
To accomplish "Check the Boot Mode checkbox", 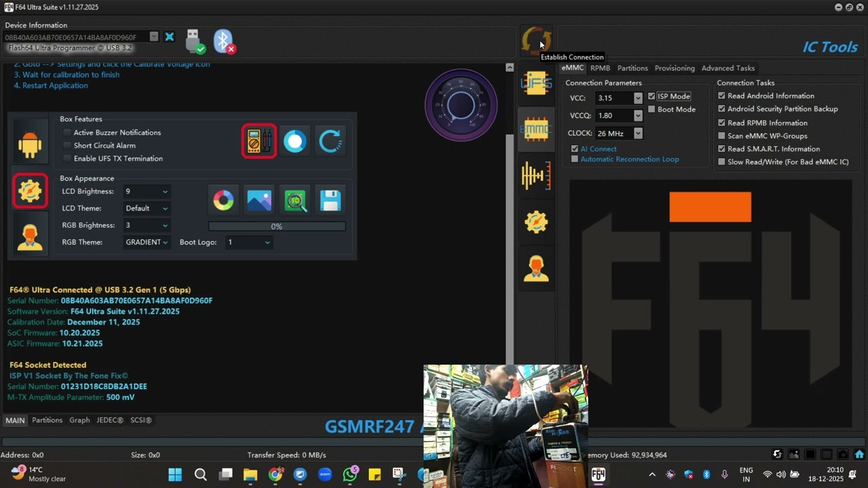I will tap(652, 109).
